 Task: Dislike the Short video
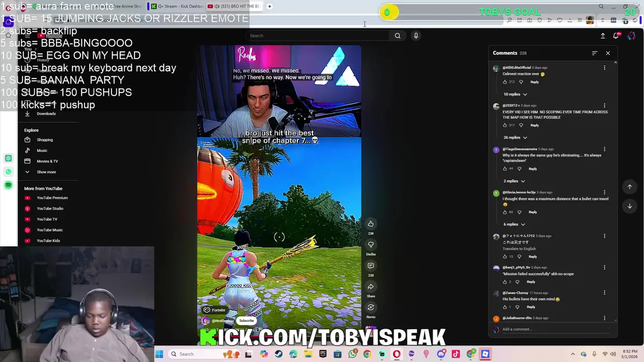(371, 245)
